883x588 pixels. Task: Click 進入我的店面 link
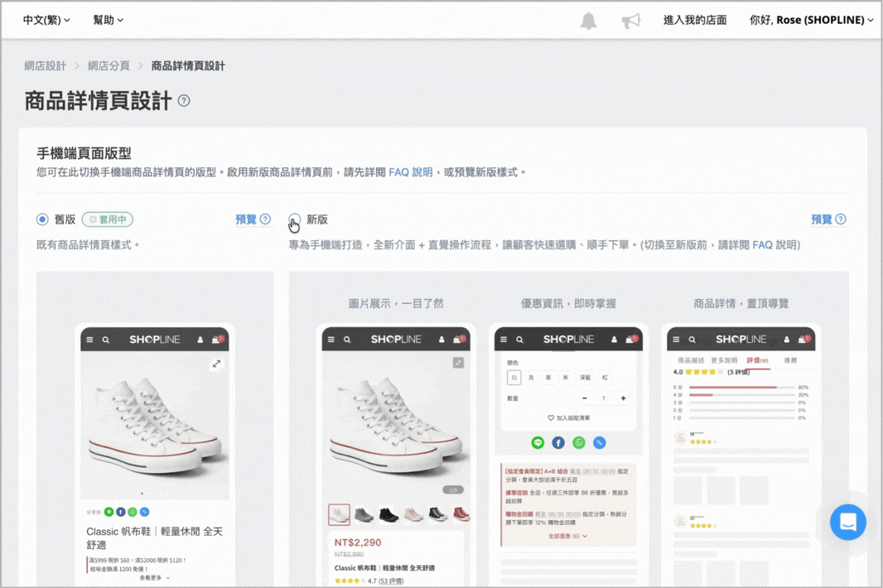(x=695, y=20)
